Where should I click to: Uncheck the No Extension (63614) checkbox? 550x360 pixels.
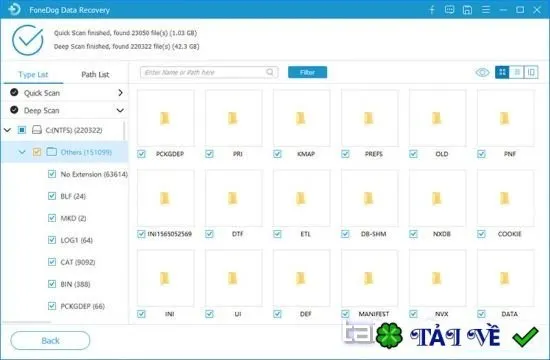52,174
